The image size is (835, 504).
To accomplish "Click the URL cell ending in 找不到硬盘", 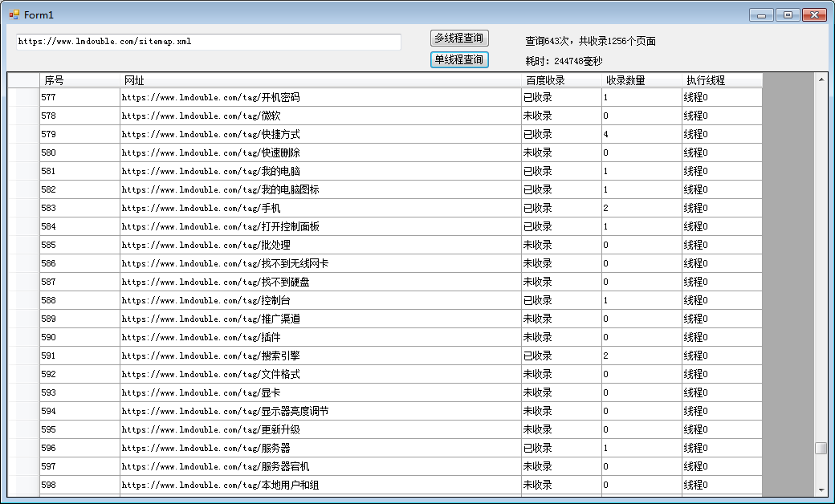I will click(x=320, y=282).
